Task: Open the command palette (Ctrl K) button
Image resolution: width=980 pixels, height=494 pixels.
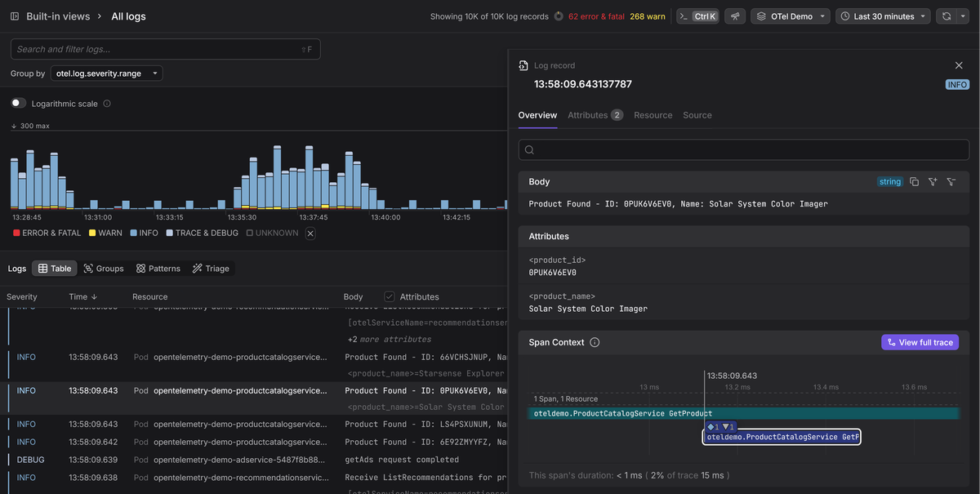Action: click(697, 16)
